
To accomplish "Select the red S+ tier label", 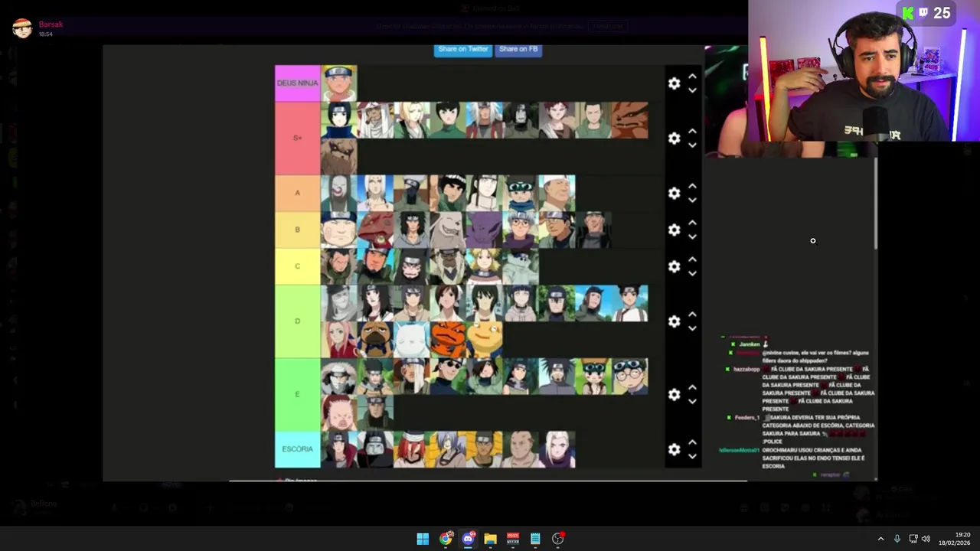I will coord(298,139).
